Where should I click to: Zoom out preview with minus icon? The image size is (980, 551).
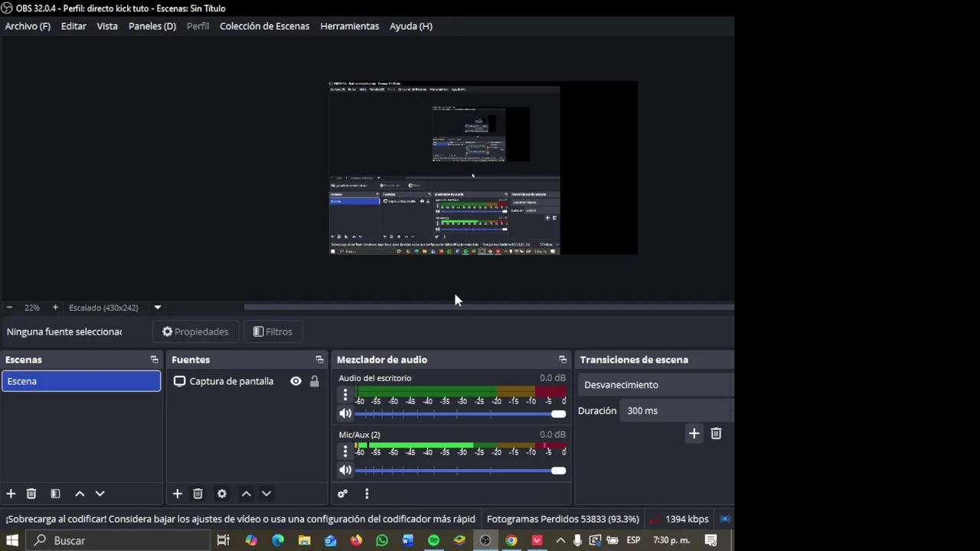pos(9,308)
